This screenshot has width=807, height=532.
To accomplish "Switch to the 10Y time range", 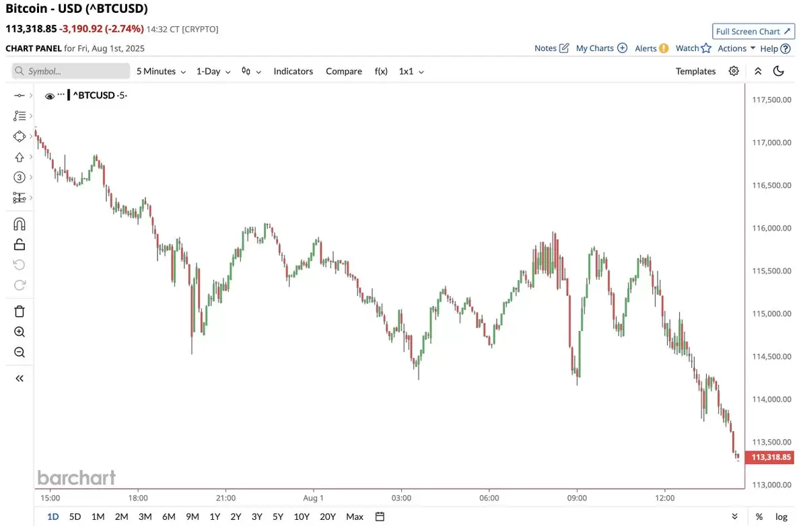I will click(302, 517).
